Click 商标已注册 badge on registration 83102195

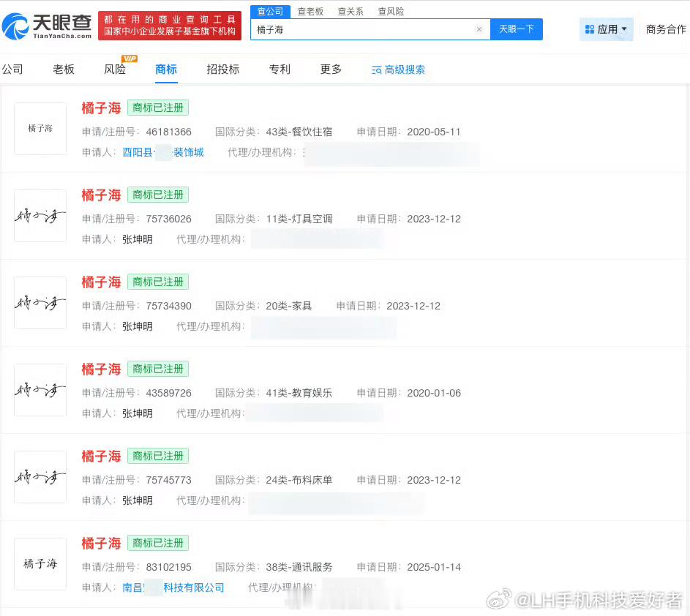tap(158, 544)
